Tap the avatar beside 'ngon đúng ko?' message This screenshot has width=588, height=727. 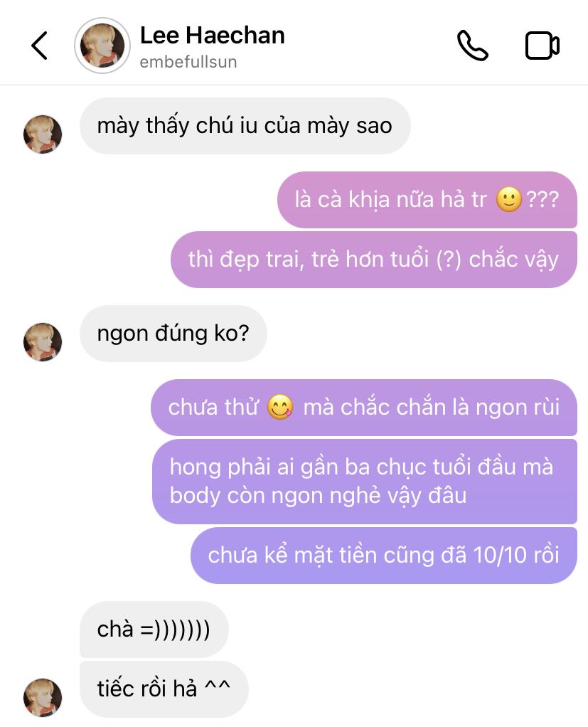pos(43,342)
